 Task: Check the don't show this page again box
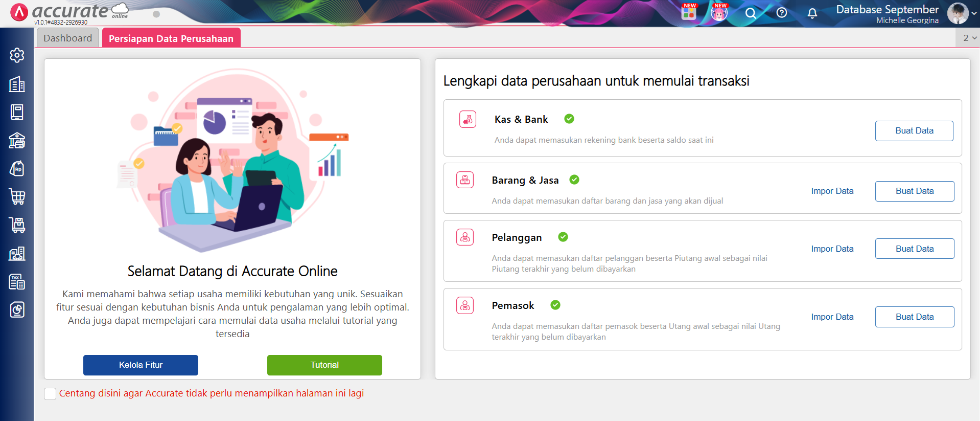(x=50, y=393)
